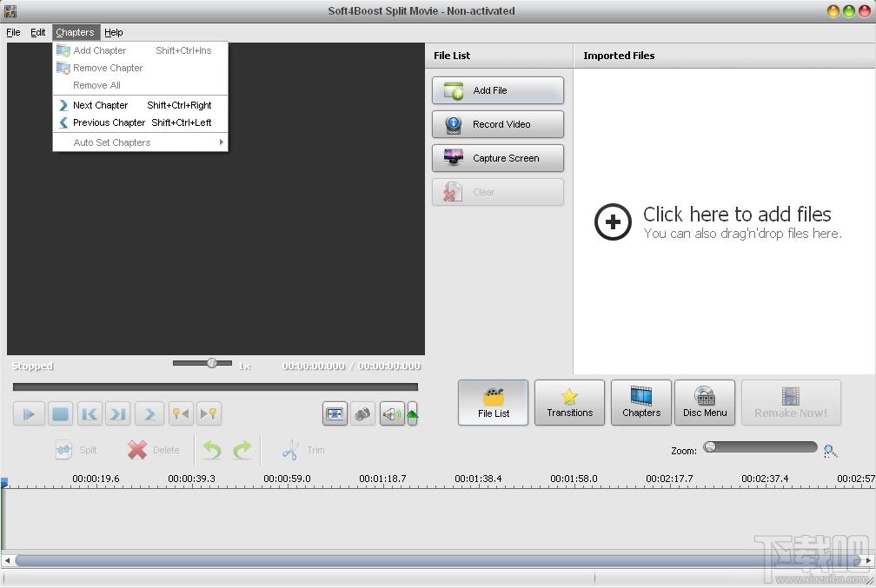This screenshot has width=876, height=588.
Task: Click the timeline horizontal scrollbar
Action: point(437,560)
